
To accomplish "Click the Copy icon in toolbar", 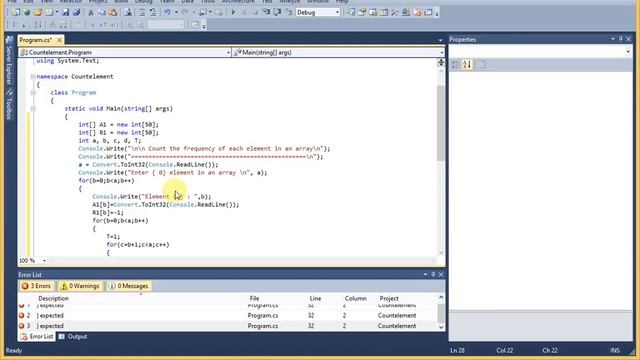I will click(102, 12).
